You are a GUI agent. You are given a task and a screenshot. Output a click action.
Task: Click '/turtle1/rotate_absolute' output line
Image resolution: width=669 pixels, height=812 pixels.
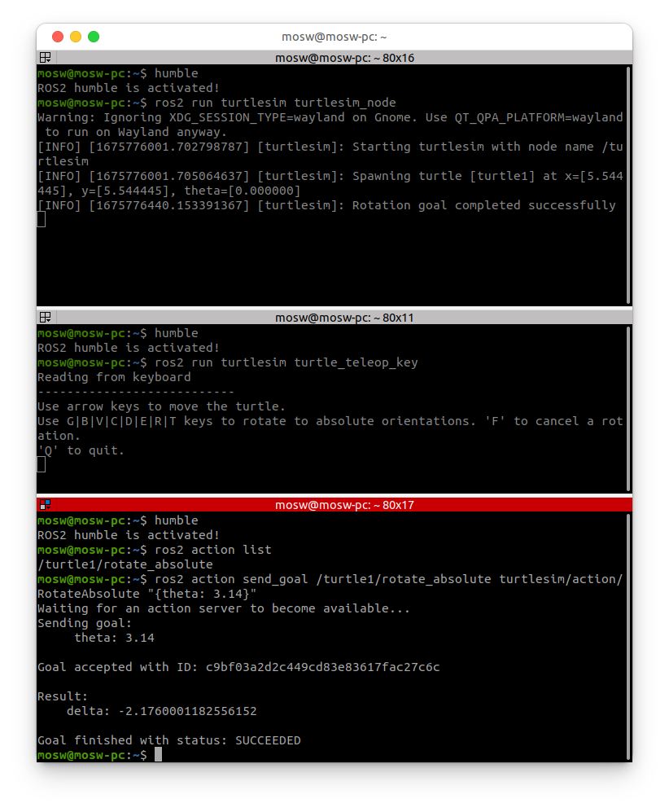point(125,565)
